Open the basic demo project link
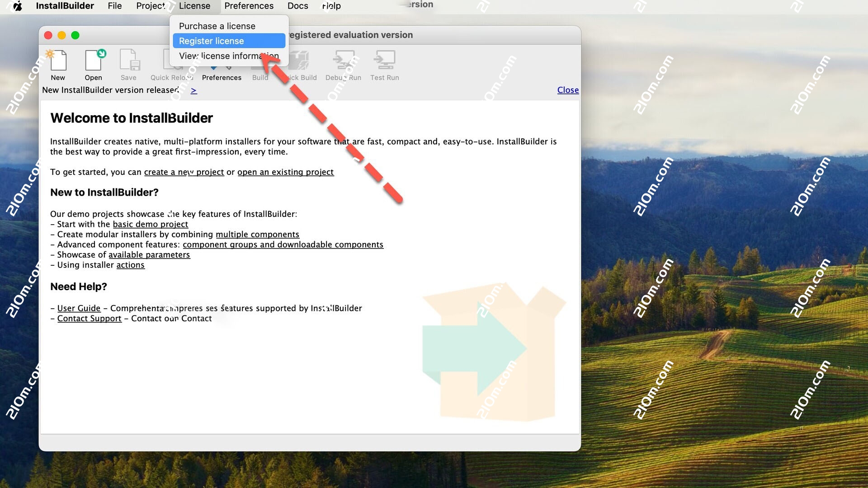The image size is (868, 488). (x=150, y=224)
